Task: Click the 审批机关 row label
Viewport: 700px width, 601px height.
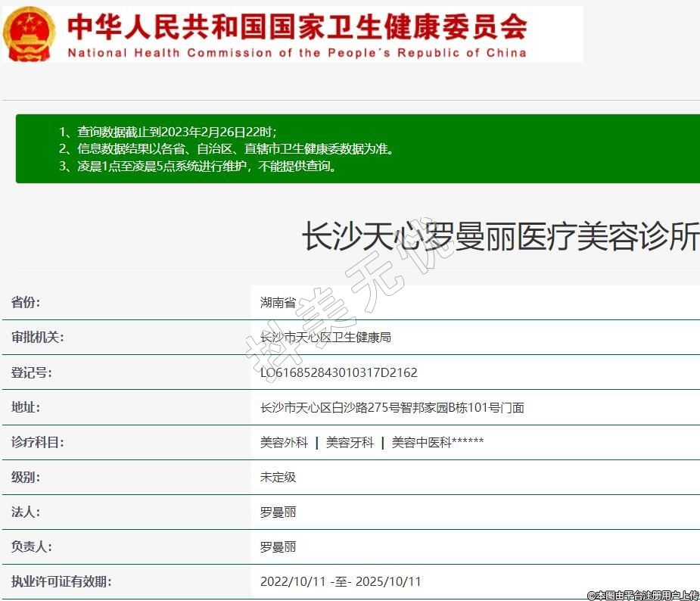Action: 37,338
